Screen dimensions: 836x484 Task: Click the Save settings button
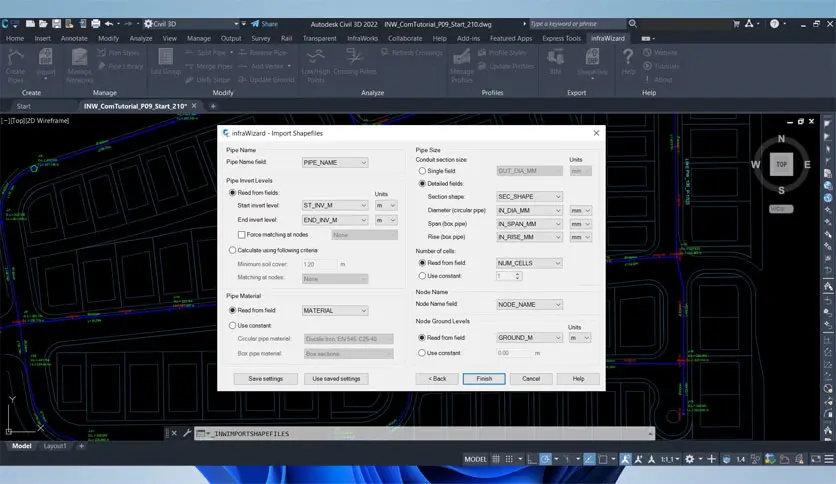[x=266, y=378]
